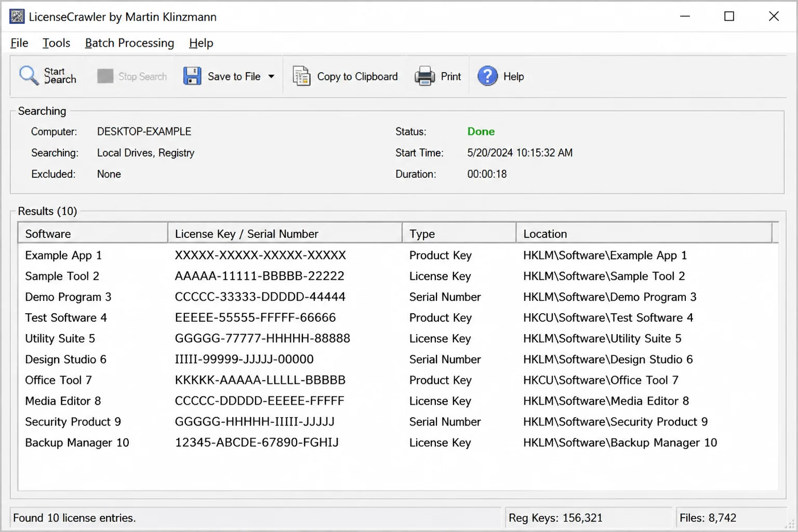Click the LicenseCrawler app icon in title bar
The image size is (798, 532).
coord(17,17)
